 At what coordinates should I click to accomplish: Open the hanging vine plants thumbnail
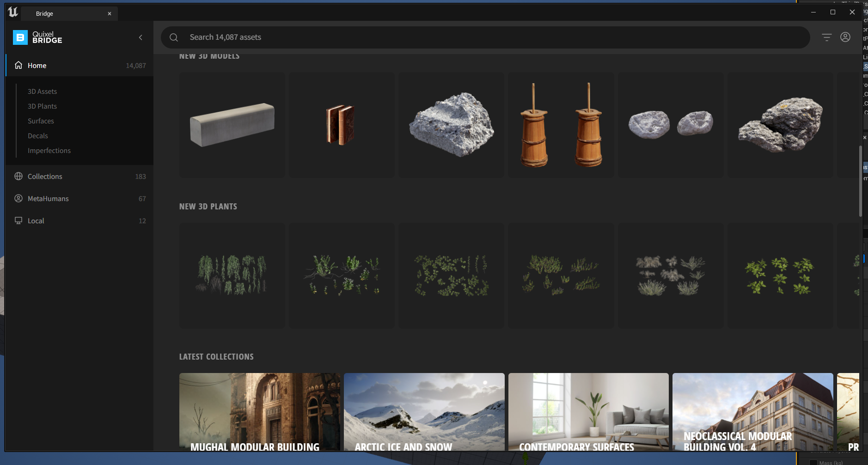tap(232, 275)
